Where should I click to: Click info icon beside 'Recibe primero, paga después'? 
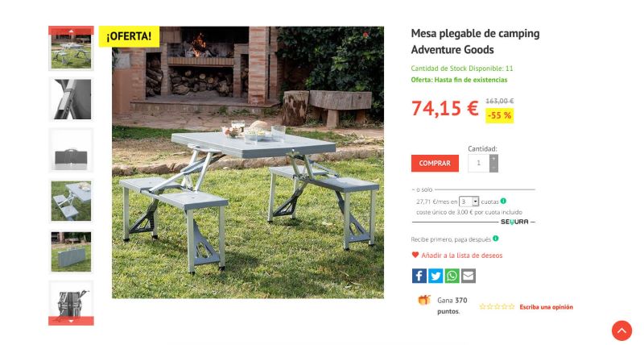496,239
